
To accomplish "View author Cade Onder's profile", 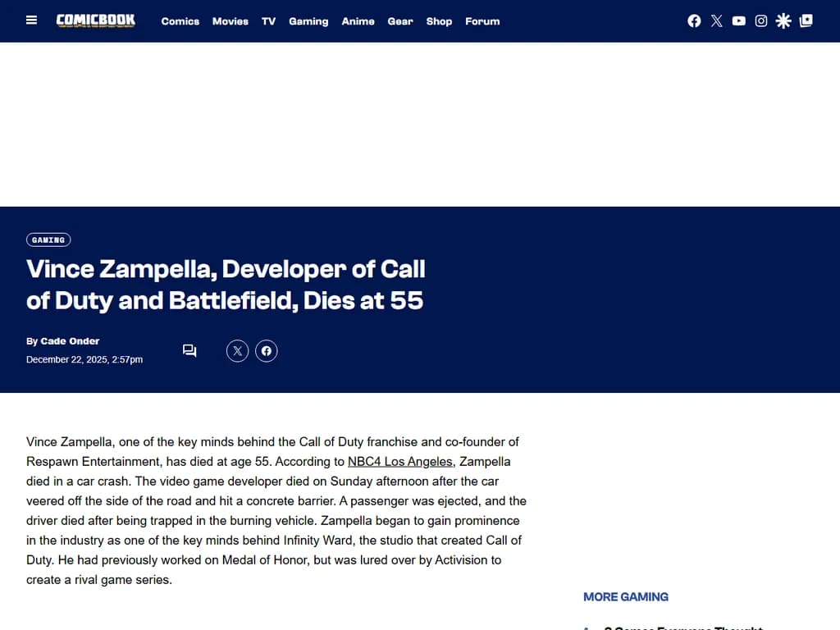I will pos(70,341).
